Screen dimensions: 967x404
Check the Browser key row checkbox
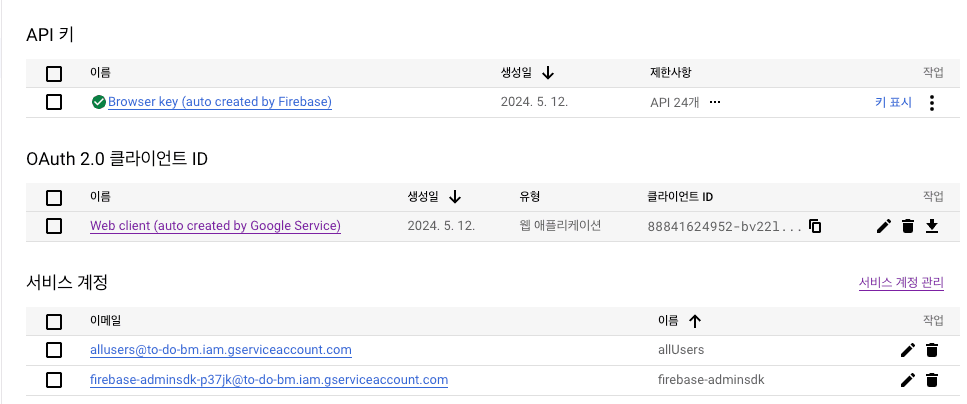click(x=54, y=102)
